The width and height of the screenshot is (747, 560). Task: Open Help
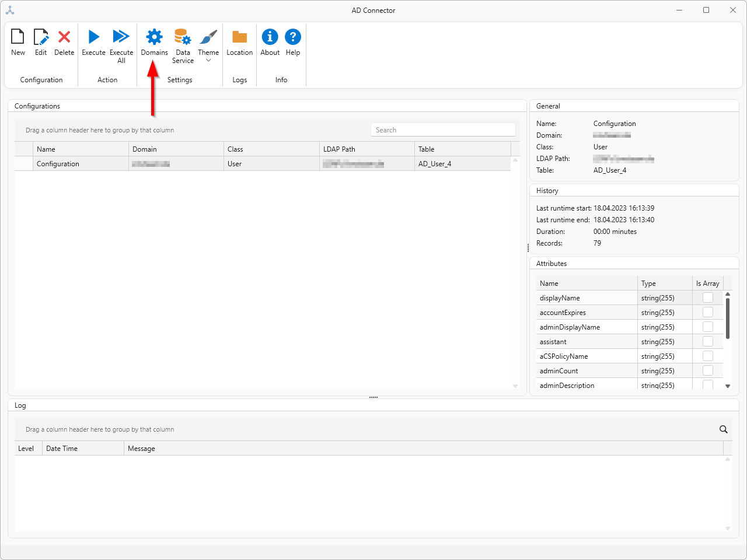pyautogui.click(x=293, y=43)
